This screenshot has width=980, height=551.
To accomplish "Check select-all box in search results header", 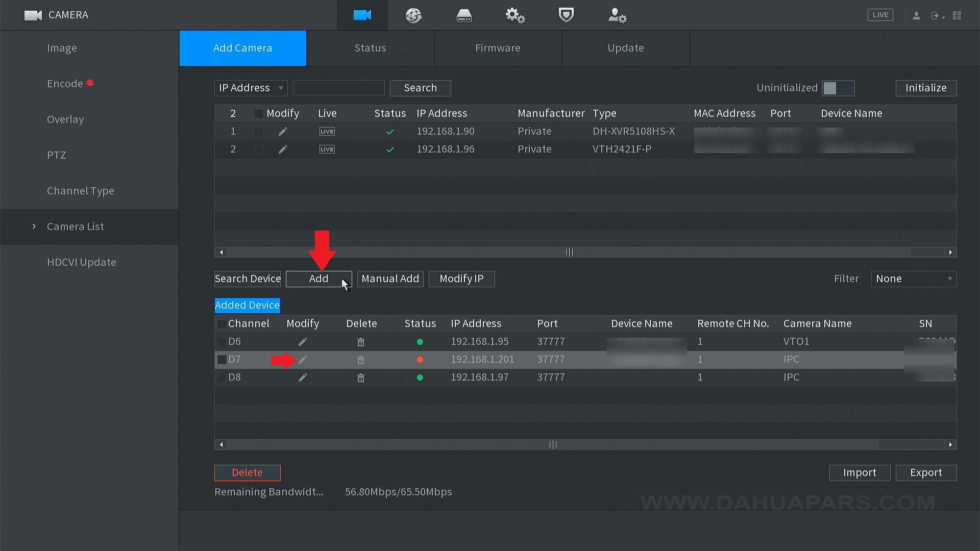I will [x=258, y=114].
